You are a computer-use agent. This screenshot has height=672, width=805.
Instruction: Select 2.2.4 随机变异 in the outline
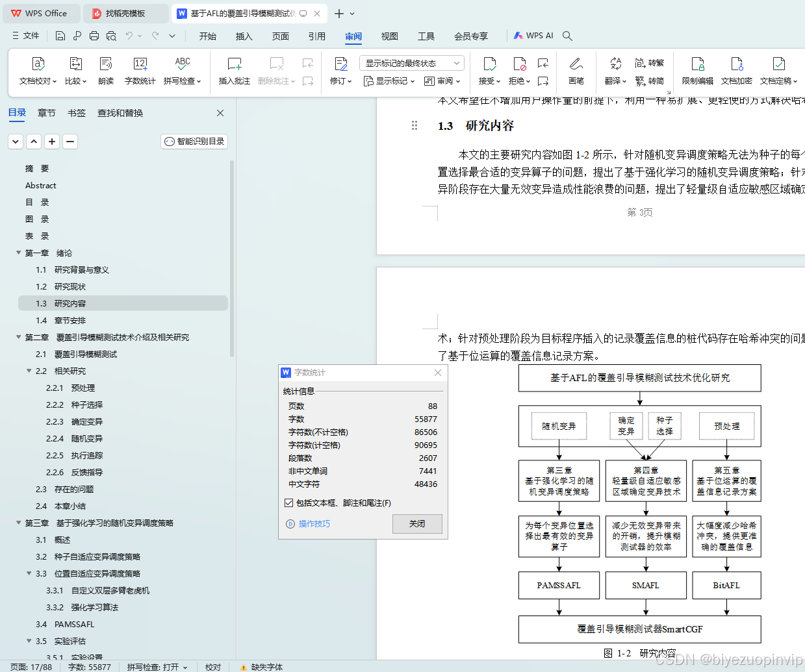click(x=75, y=438)
